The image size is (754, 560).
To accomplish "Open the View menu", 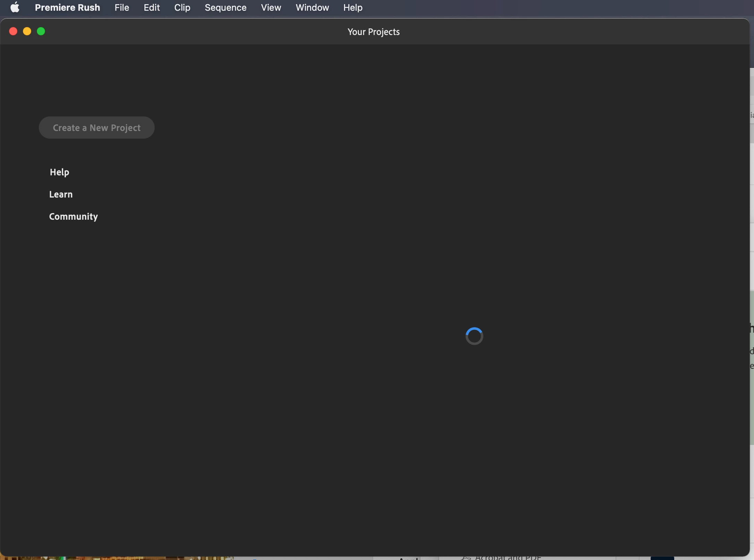I will point(271,7).
